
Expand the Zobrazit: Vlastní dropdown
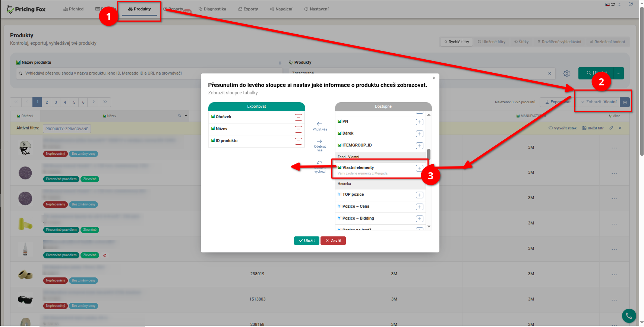(x=599, y=102)
